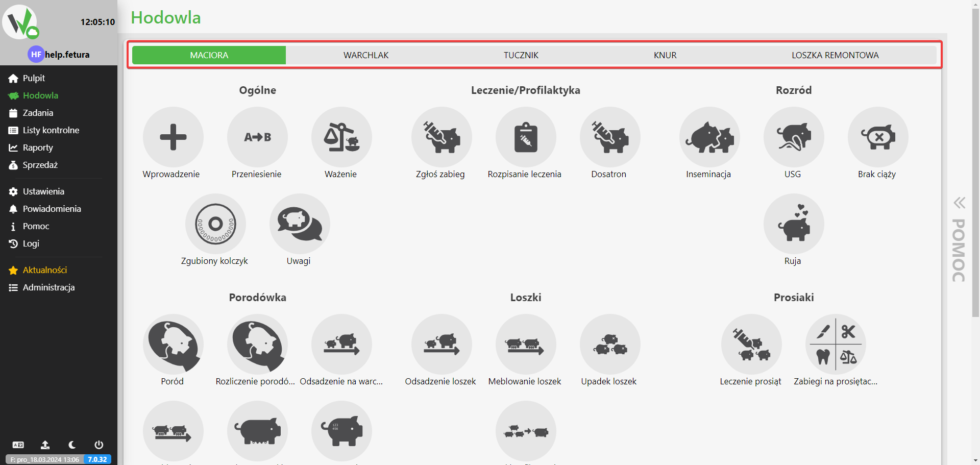Click the Ważenie scale icon
Viewport: 980px width, 465px height.
pos(341,137)
